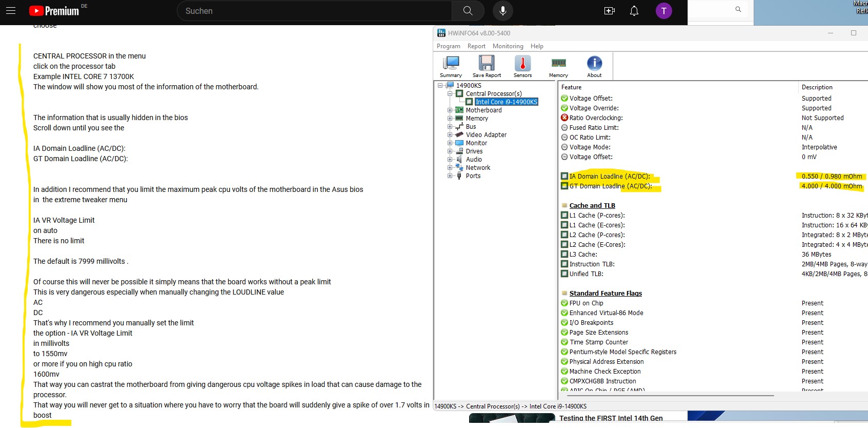Select the Ports tree item
The width and height of the screenshot is (868, 428).
click(x=473, y=176)
